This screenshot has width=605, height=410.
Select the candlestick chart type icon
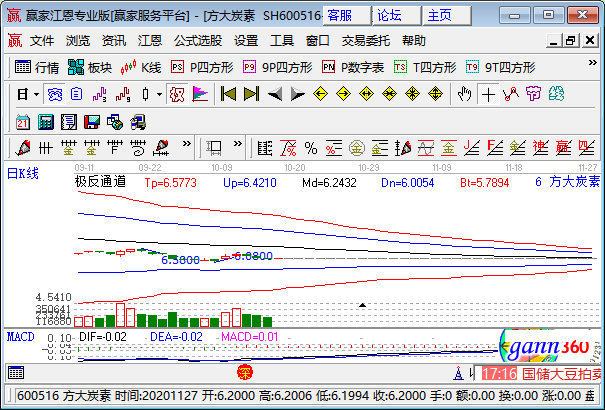click(x=145, y=94)
